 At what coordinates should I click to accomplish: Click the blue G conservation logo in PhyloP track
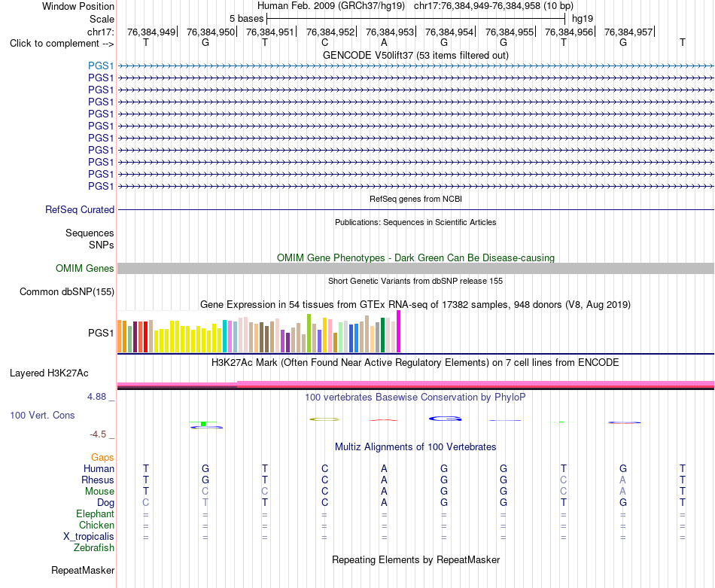[445, 419]
